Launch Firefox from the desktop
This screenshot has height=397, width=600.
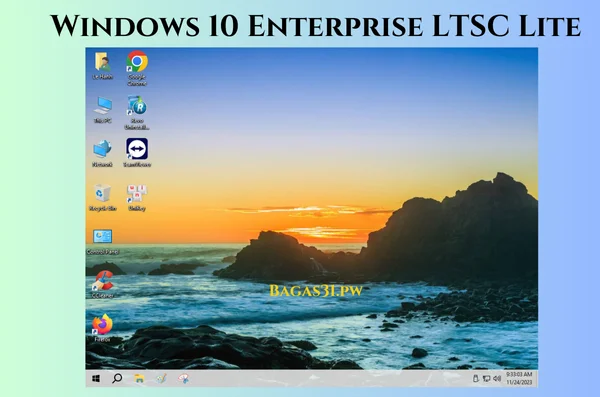coord(102,328)
